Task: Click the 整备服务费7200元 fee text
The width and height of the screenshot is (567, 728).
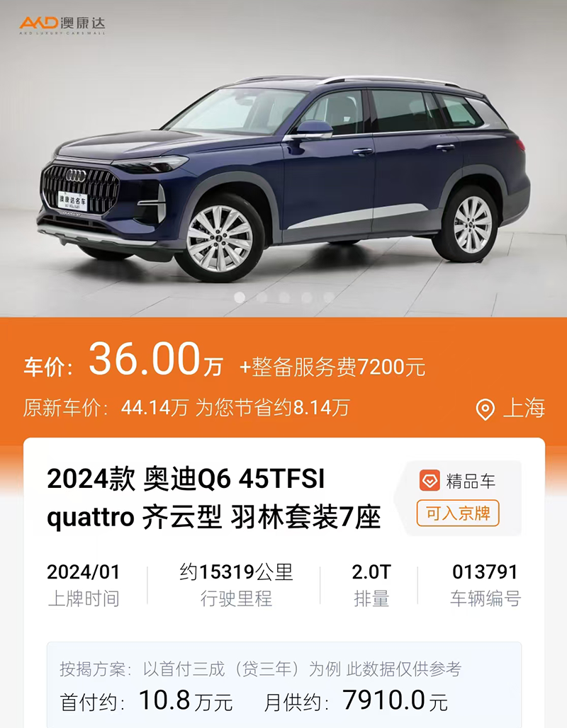Action: point(332,367)
